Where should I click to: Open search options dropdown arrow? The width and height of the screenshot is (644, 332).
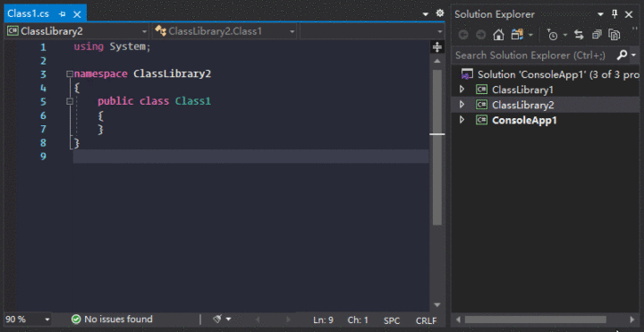point(633,55)
